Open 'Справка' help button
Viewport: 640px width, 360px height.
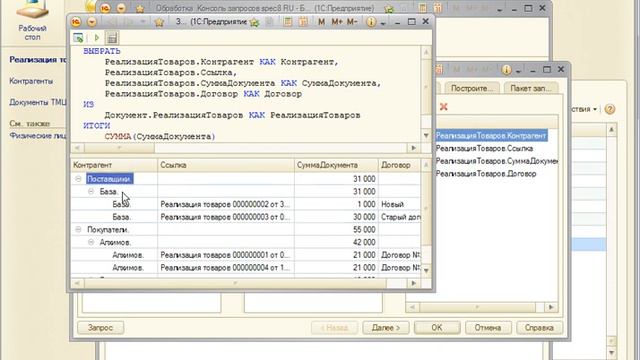click(539, 328)
